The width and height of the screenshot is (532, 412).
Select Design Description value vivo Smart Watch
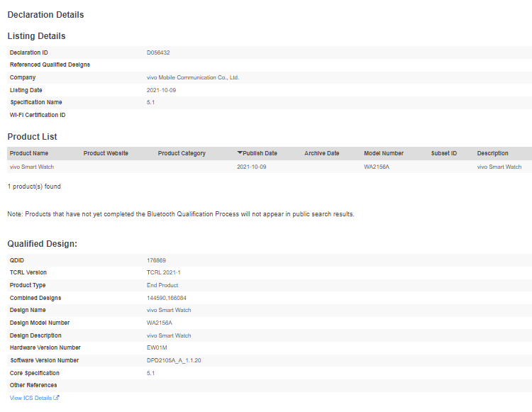pos(169,335)
